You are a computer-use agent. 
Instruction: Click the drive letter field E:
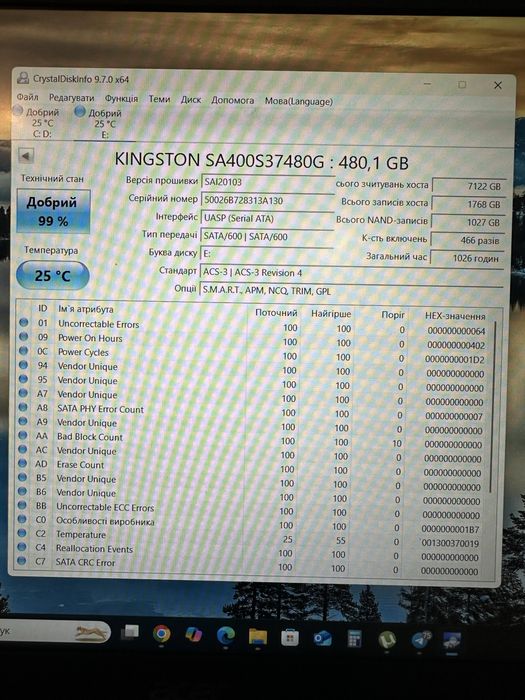coord(267,254)
